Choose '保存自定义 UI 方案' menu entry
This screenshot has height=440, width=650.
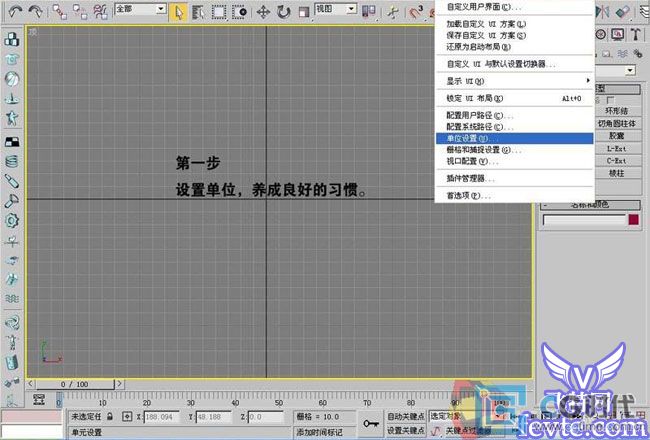click(x=514, y=35)
